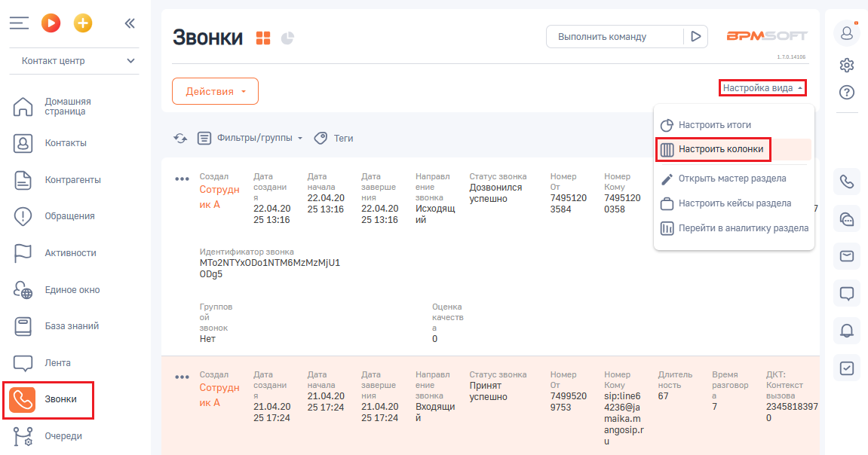This screenshot has width=868, height=455.
Task: Open Сотрудник А link in the second call row
Action: 219,395
